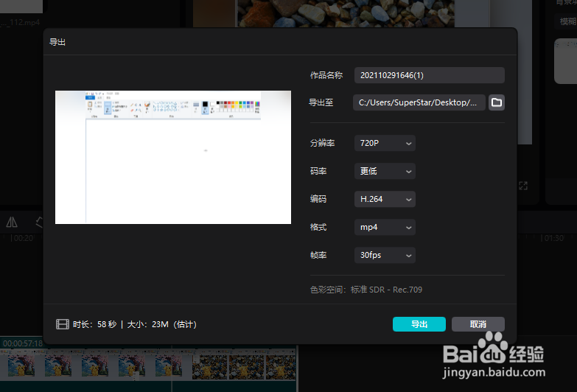
Task: Open the 帧率 30fps dropdown
Action: coord(385,255)
